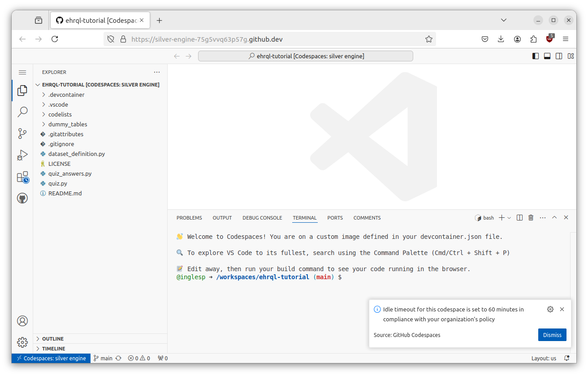Open the Source Control view

tap(22, 134)
